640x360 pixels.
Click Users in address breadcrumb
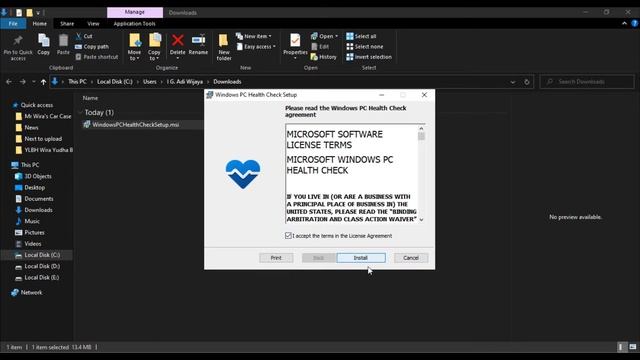tap(150, 82)
